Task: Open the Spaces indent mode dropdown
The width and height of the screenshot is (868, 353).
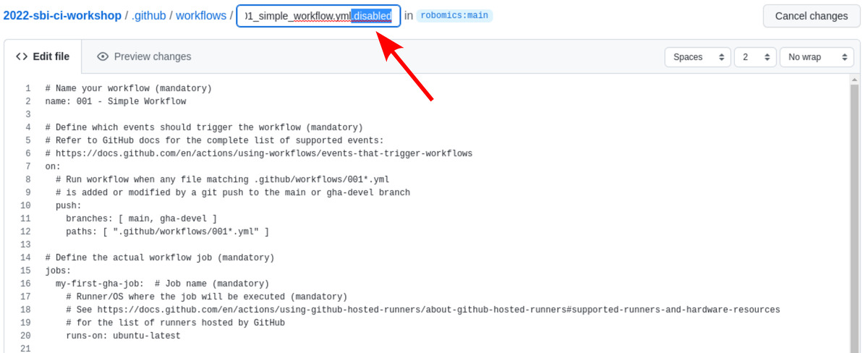Action: (698, 57)
